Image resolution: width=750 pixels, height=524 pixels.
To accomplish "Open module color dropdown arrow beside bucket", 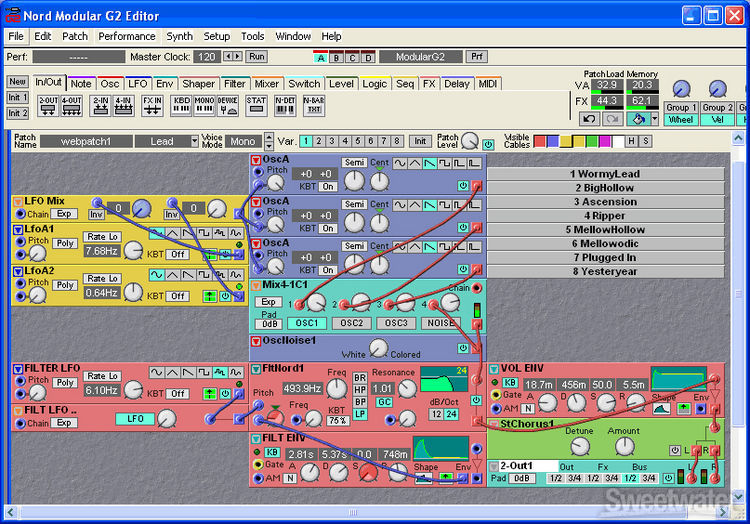I will click(x=654, y=119).
